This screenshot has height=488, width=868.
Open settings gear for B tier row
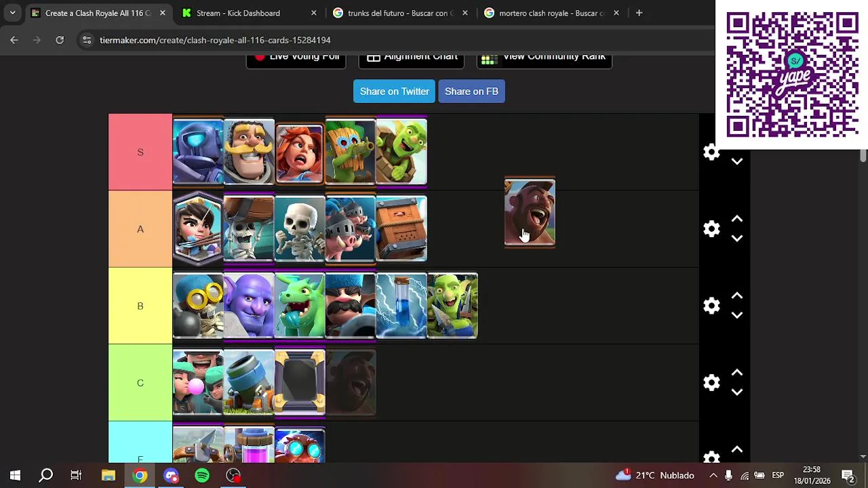click(711, 306)
